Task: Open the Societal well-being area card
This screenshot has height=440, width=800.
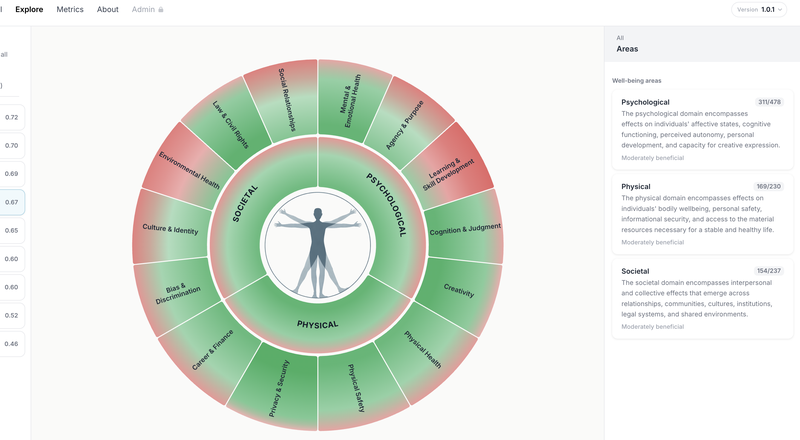Action: [702, 299]
